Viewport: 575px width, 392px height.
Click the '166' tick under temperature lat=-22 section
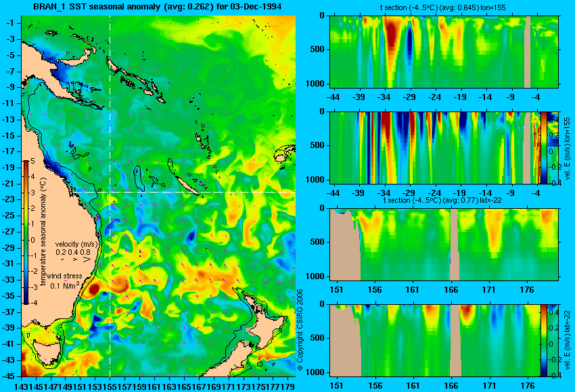(451, 290)
